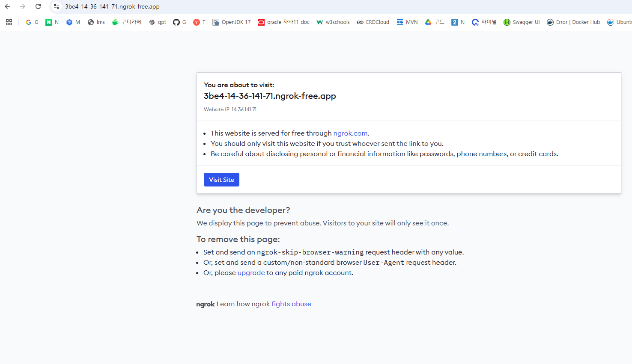This screenshot has height=364, width=632.
Task: Open the apps grid bookmark icon
Action: click(x=9, y=22)
